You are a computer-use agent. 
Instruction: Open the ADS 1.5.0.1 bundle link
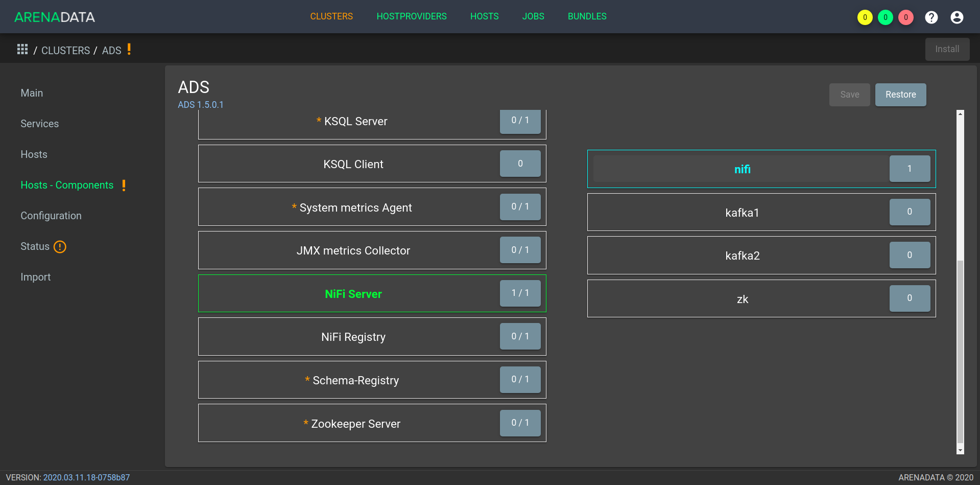click(201, 105)
